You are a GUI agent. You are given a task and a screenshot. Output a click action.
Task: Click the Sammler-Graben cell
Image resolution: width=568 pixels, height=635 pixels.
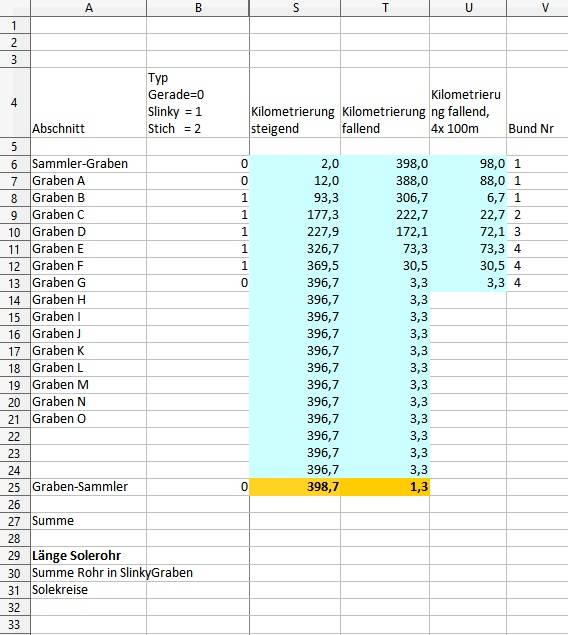coord(88,164)
